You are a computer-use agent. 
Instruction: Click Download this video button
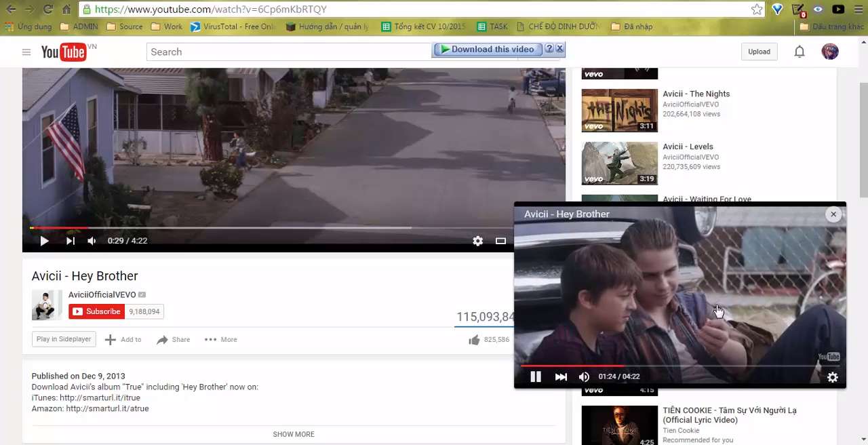(488, 49)
